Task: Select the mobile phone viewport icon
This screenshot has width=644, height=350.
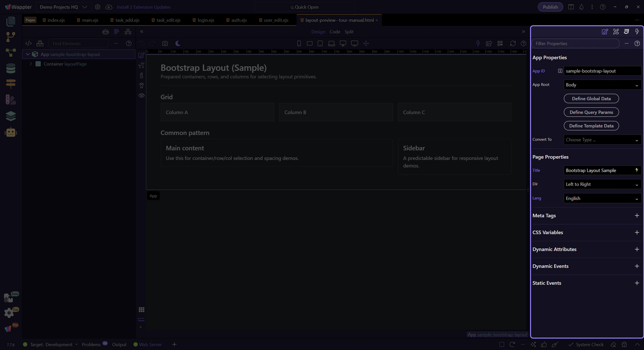Action: click(299, 44)
